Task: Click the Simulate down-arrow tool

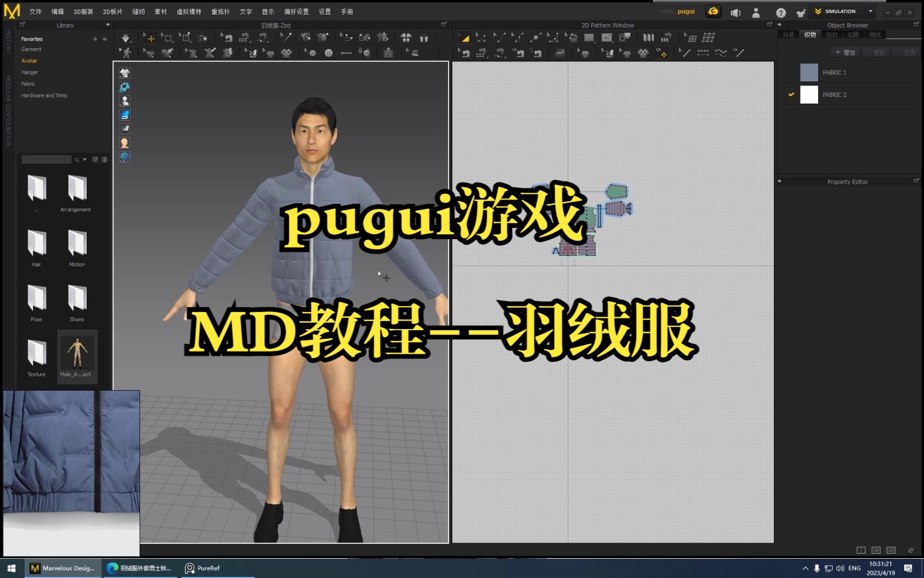Action: point(126,38)
